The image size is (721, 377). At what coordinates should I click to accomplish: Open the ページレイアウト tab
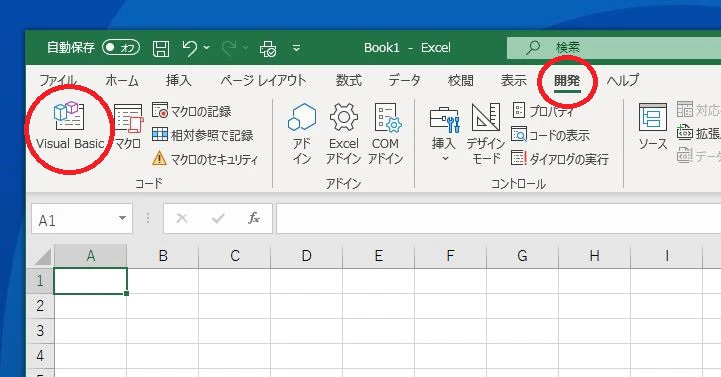click(263, 80)
